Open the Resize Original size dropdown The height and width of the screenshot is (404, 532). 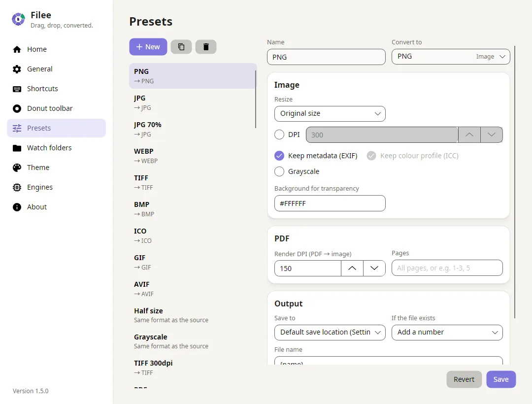tap(330, 114)
